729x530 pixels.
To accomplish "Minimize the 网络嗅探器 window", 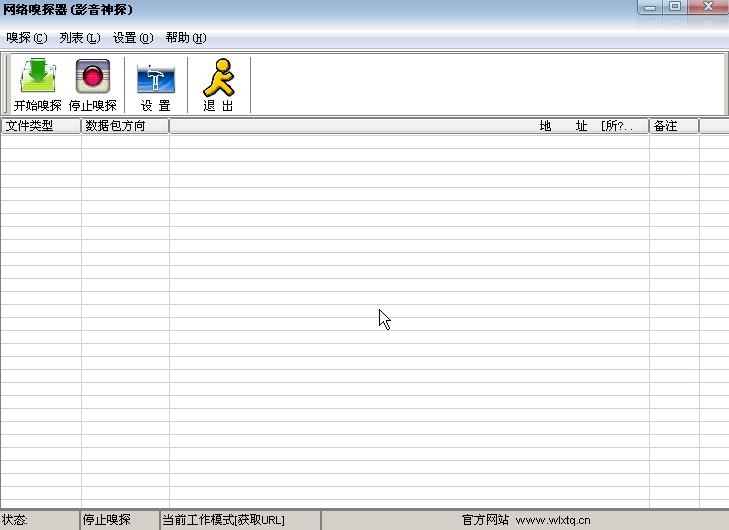I will click(651, 7).
